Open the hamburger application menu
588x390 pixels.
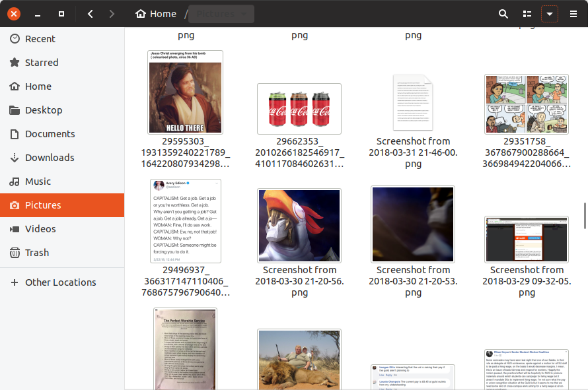click(x=573, y=14)
